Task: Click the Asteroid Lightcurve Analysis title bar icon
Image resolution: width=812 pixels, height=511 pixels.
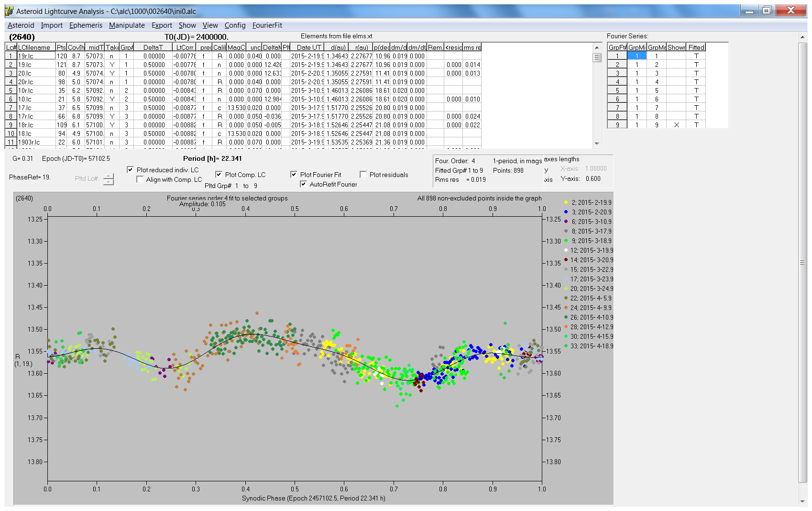Action: coord(9,11)
